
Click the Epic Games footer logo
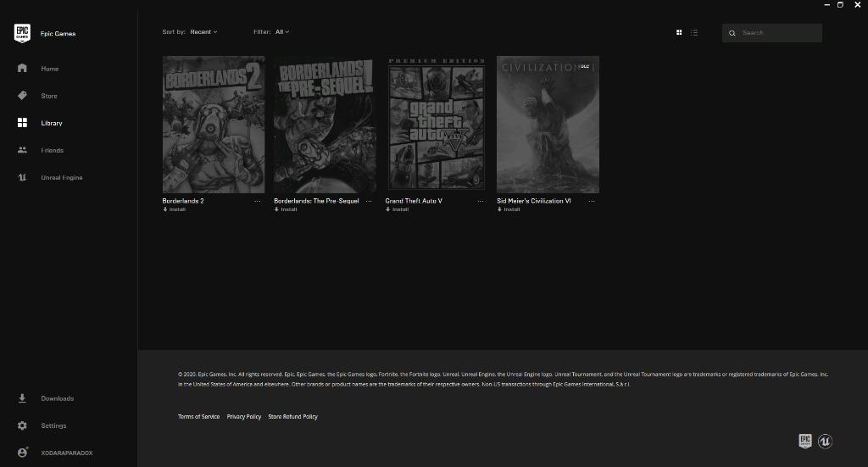805,441
